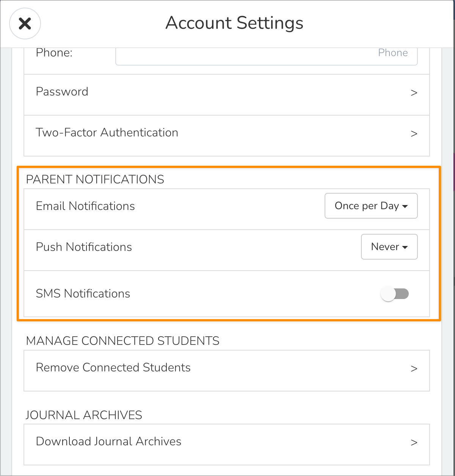Close the Account Settings dialog
This screenshot has width=455, height=476.
pos(25,23)
